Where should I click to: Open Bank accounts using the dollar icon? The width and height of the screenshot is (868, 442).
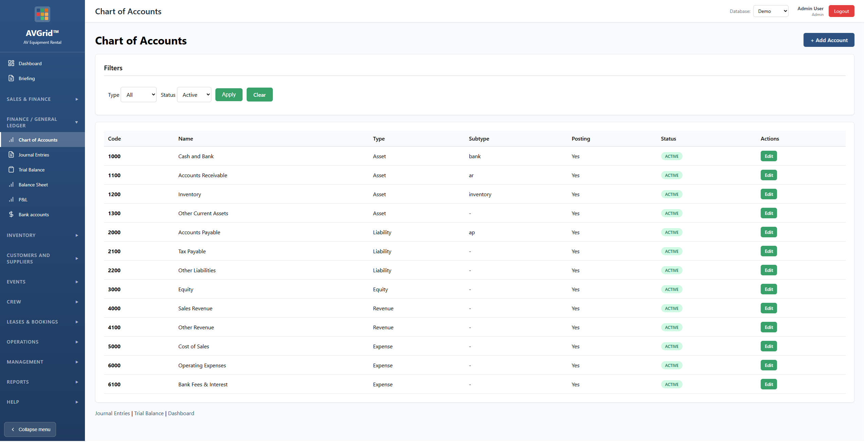click(x=11, y=214)
